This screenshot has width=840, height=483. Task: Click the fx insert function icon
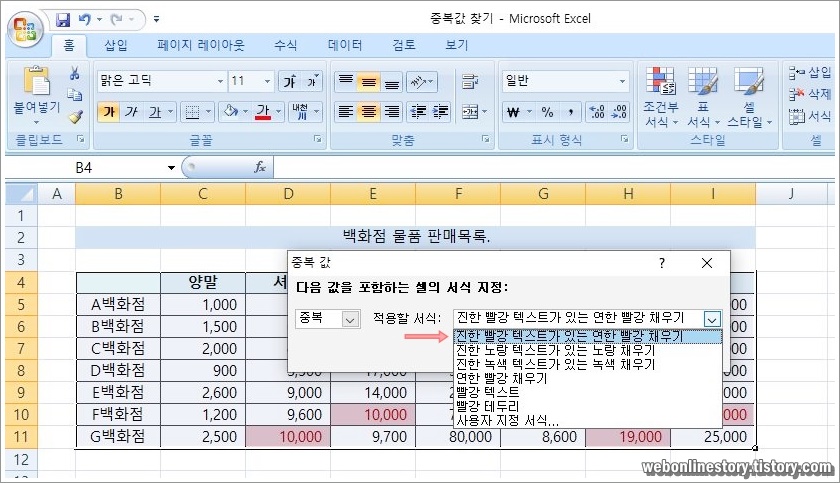click(260, 167)
